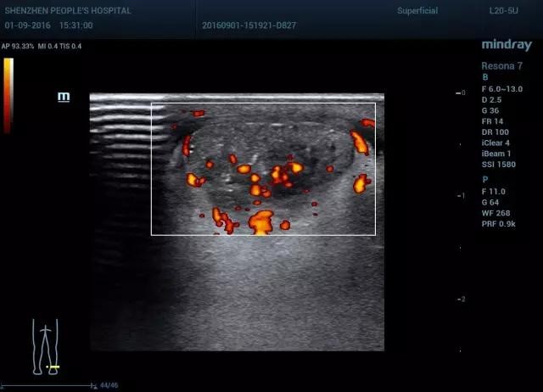Open the L20-5U probe selector
543x392 pixels.
[x=506, y=11]
